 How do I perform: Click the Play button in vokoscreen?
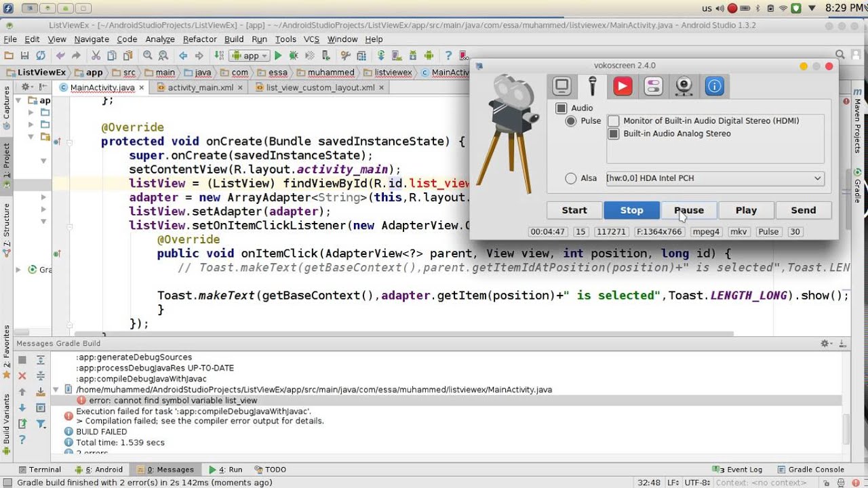[x=746, y=210]
